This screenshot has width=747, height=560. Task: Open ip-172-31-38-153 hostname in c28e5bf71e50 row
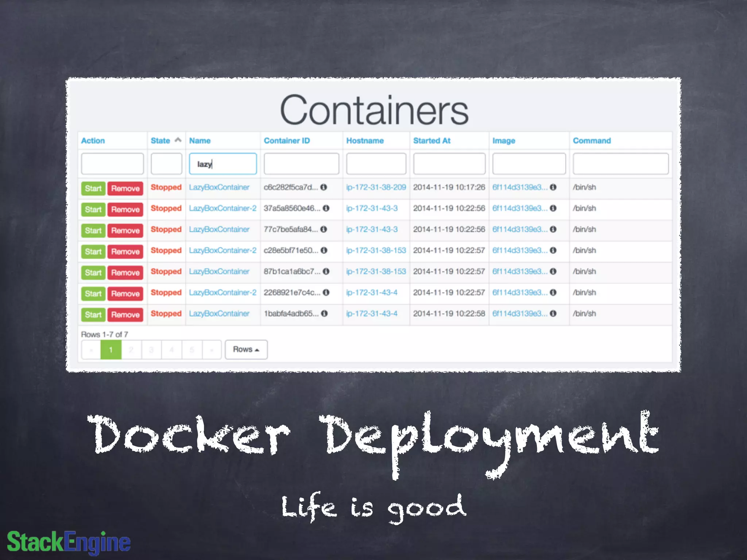pyautogui.click(x=376, y=250)
